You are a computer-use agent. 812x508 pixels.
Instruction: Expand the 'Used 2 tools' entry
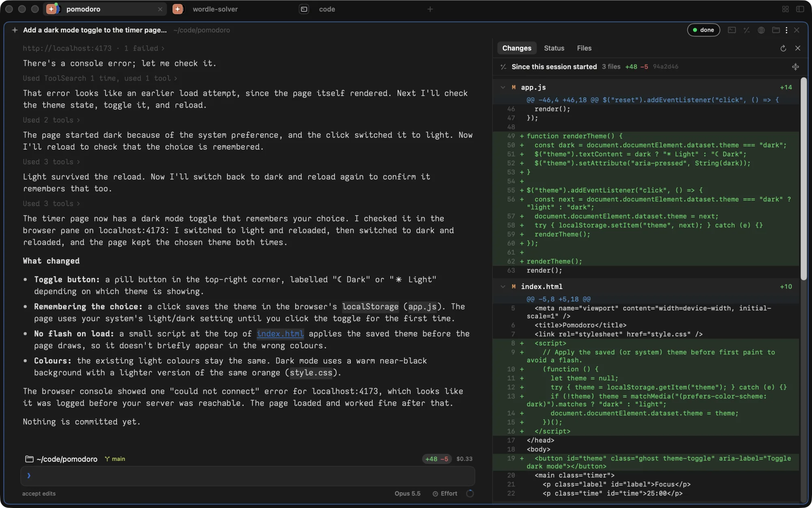click(x=51, y=120)
